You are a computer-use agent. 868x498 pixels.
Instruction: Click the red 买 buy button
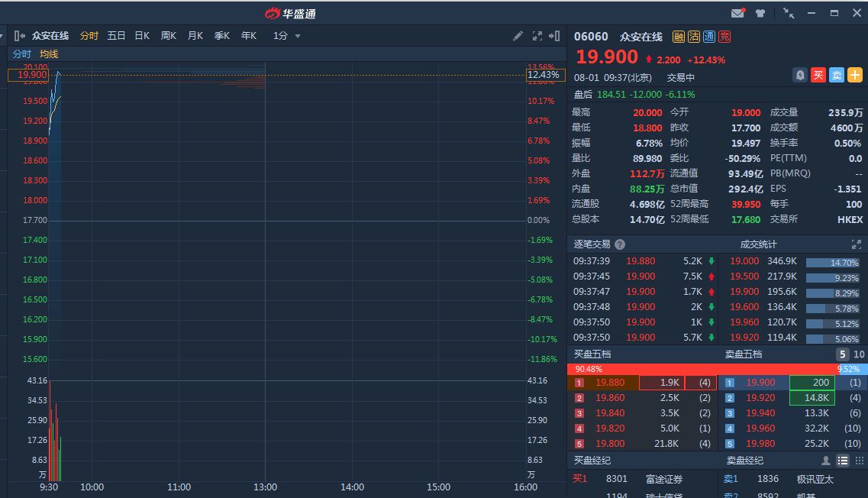[818, 75]
